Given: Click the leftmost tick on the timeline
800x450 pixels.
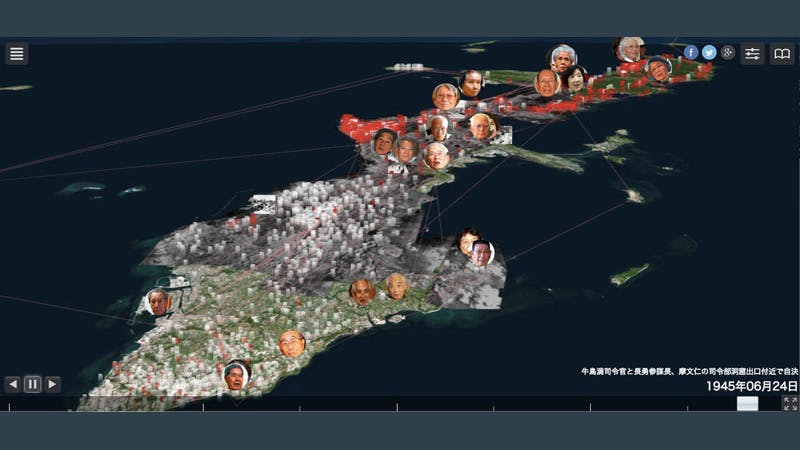Looking at the screenshot, I should (x=10, y=407).
